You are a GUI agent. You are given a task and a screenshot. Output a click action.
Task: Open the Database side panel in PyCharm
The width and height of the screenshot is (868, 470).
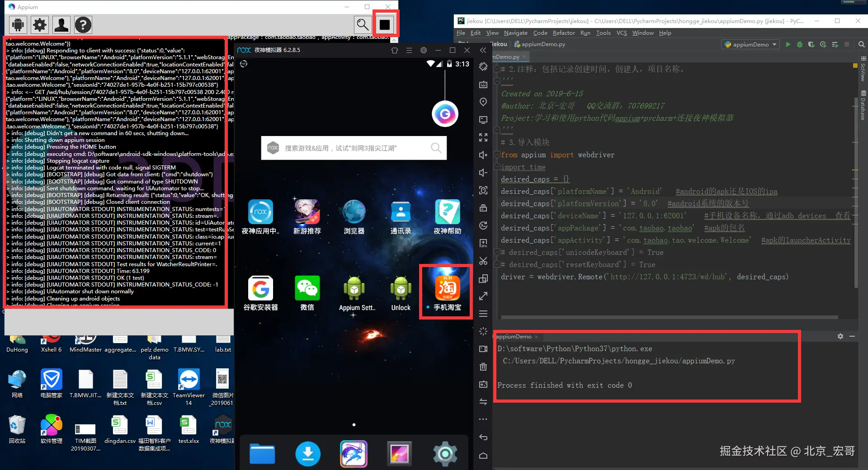[x=863, y=106]
